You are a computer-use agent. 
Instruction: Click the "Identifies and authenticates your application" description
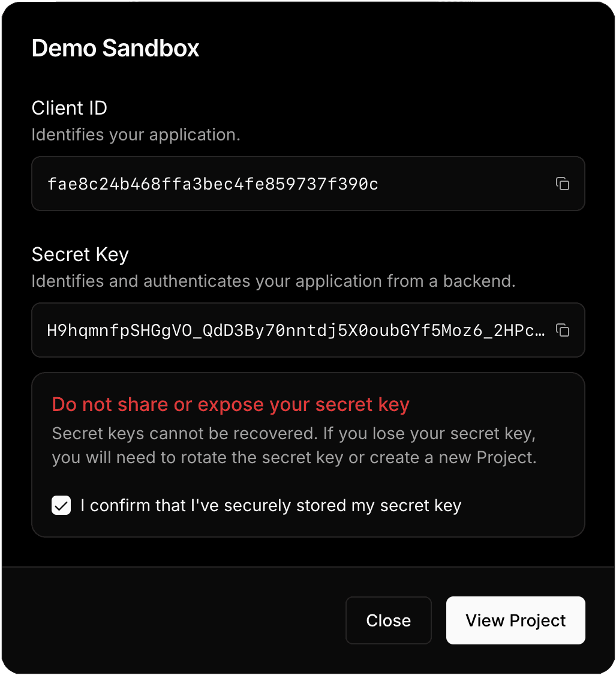[x=273, y=281]
